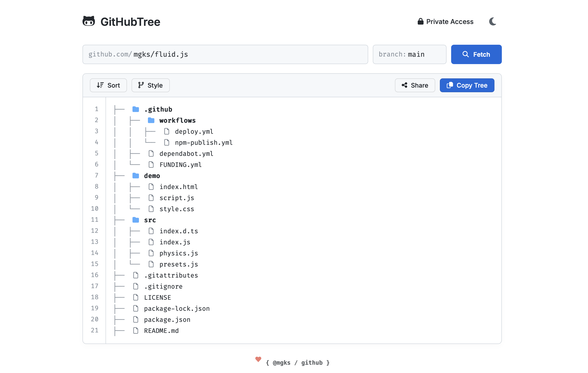
Task: Open the Style menu
Action: pyautogui.click(x=150, y=85)
